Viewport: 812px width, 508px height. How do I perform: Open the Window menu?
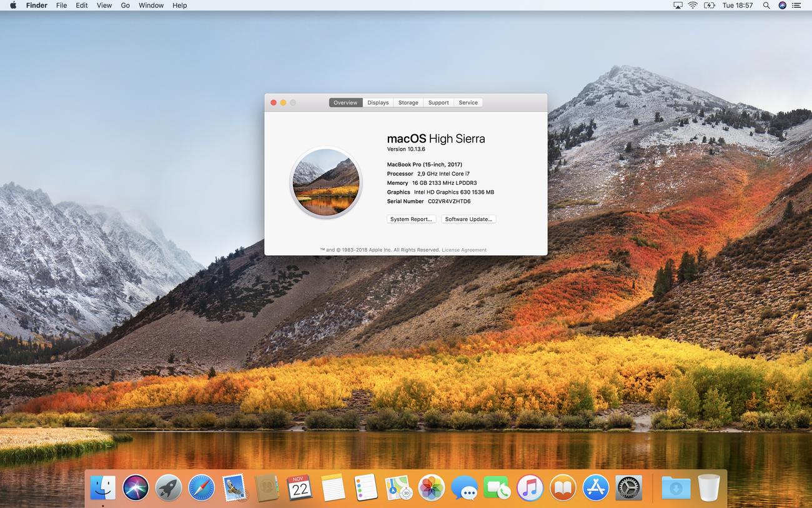tap(151, 5)
